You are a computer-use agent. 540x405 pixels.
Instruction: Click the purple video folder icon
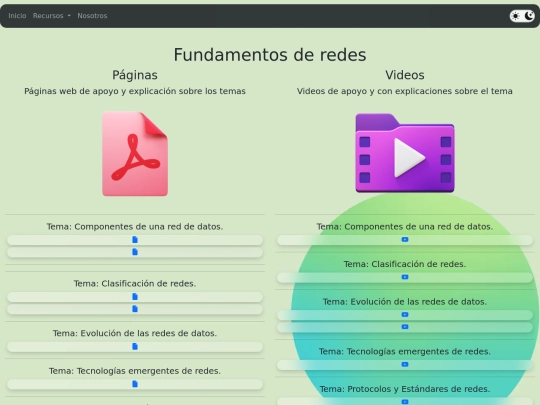tap(405, 153)
